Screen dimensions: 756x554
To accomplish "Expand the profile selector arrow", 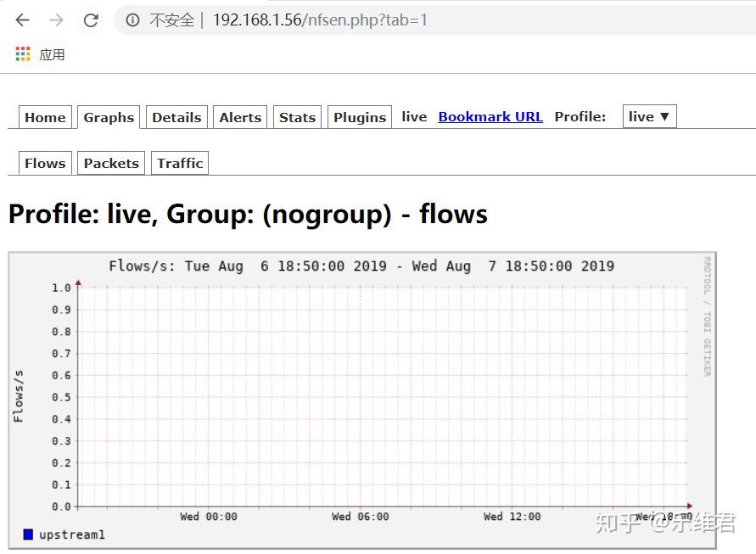I will 666,116.
